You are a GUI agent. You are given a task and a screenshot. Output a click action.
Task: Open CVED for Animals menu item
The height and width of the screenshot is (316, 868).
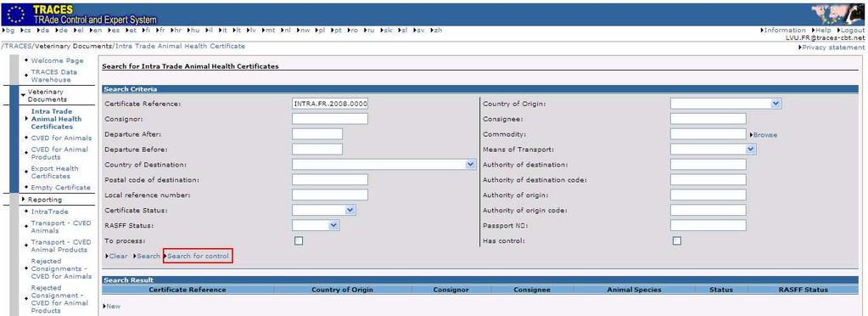pos(61,138)
